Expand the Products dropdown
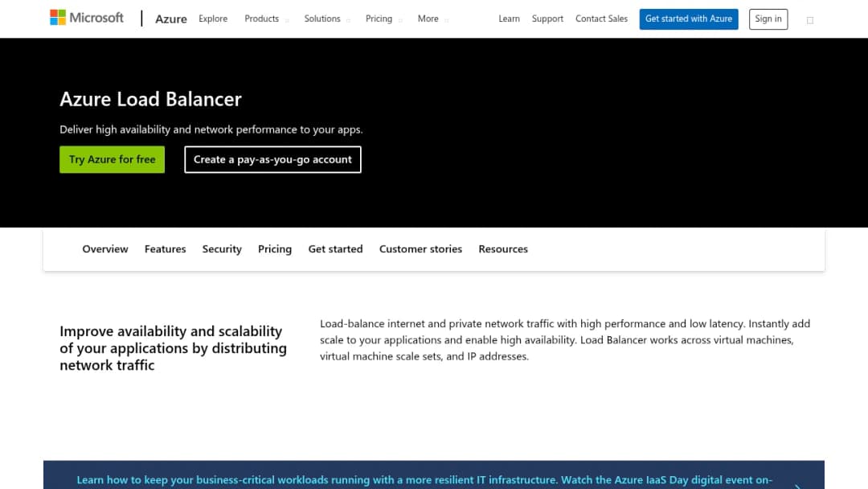Viewport: 868px width, 489px height. [266, 18]
